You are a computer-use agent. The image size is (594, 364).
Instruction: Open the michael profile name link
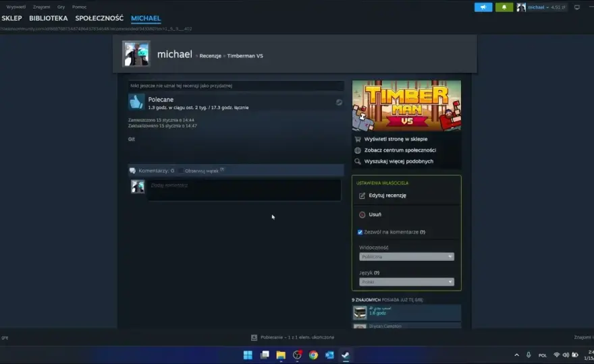coord(175,54)
